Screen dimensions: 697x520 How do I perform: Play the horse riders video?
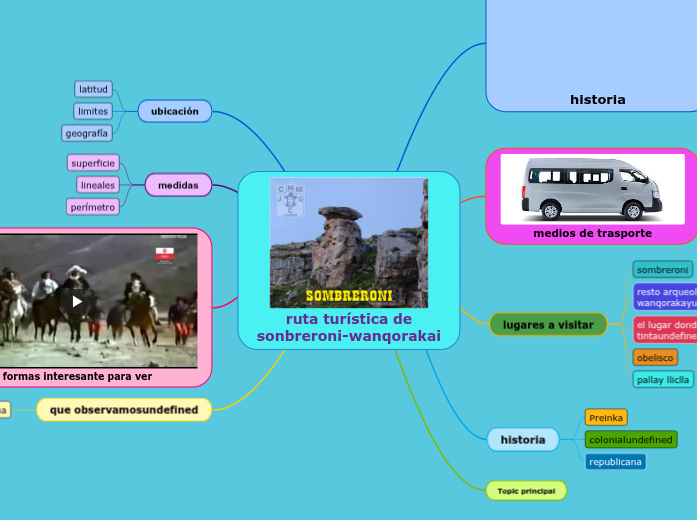77,301
